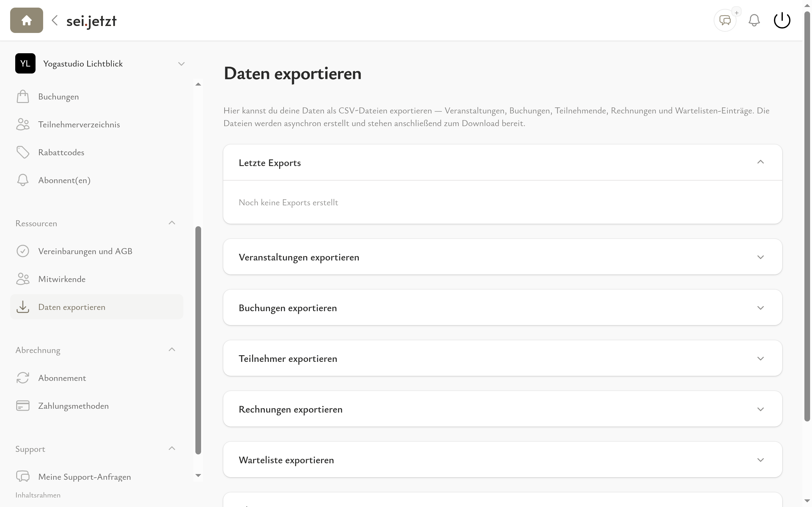Click the Zahlungsmethoden card icon

tap(23, 406)
